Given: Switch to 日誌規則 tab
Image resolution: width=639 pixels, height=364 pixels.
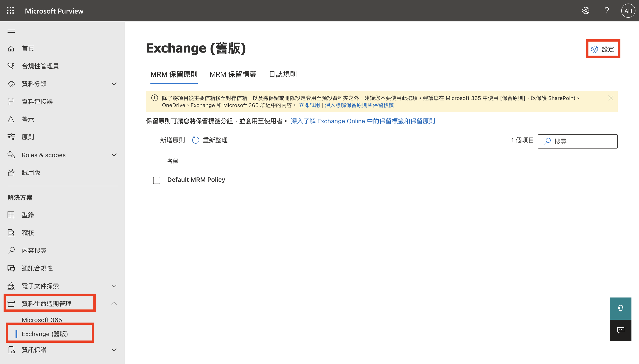Looking at the screenshot, I should coord(283,74).
